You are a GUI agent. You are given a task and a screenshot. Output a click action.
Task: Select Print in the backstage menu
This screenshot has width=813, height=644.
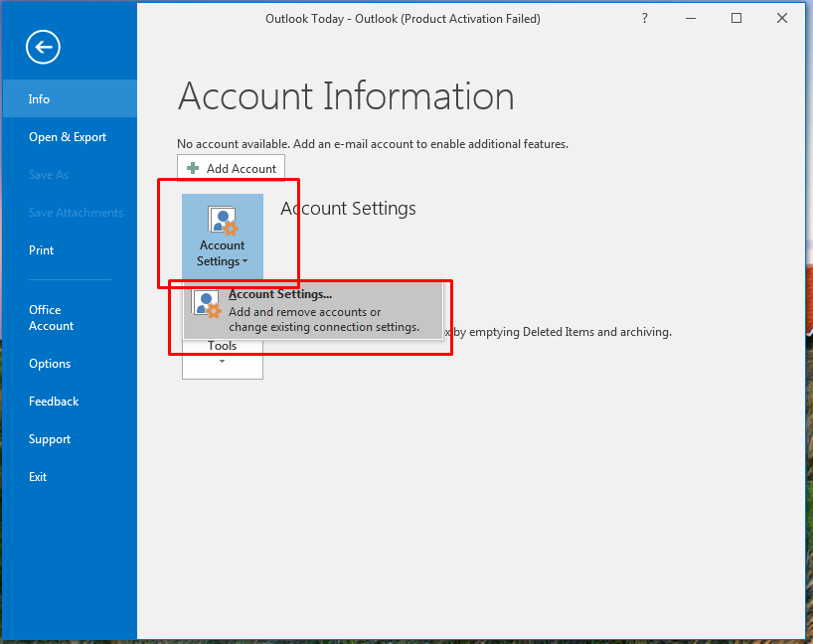click(70, 249)
